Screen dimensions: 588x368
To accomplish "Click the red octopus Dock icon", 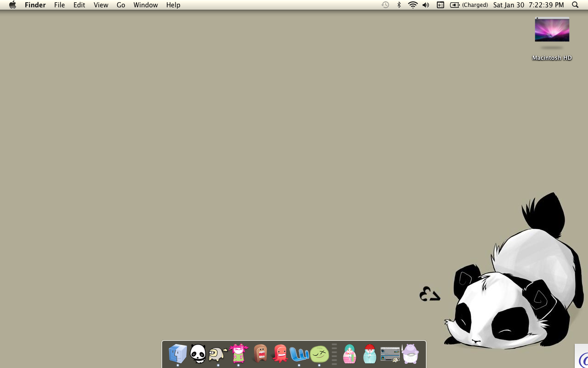I will click(x=279, y=354).
